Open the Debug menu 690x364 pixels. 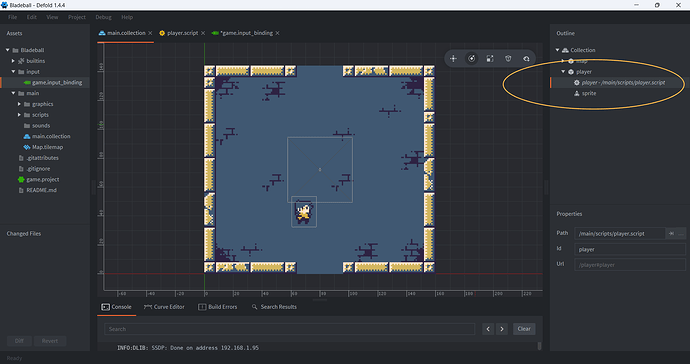coord(103,17)
